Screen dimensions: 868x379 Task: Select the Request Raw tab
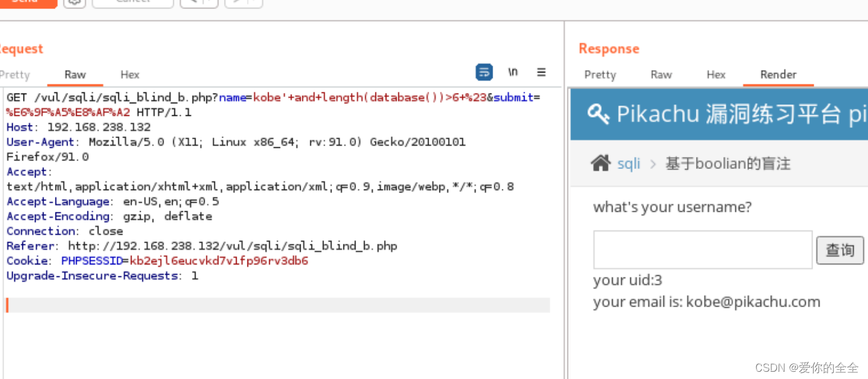[x=75, y=75]
